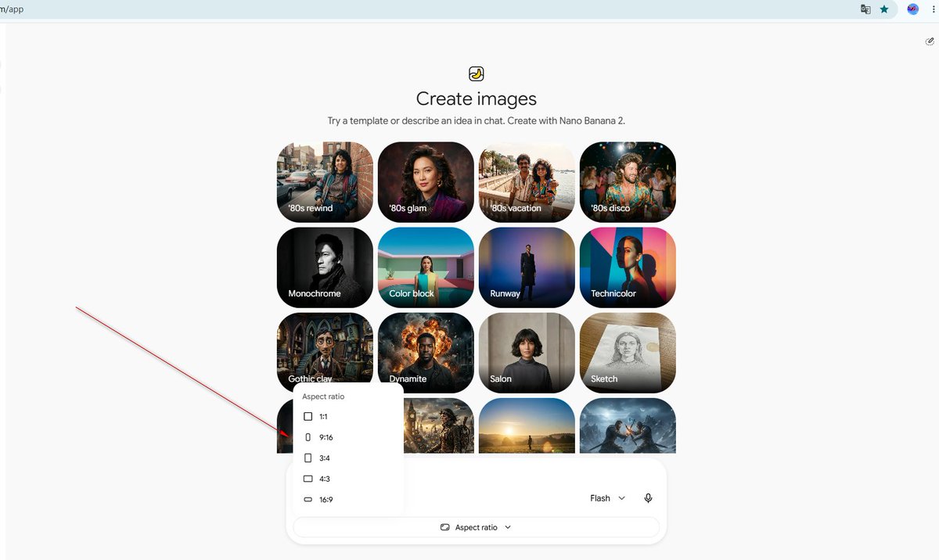Select the Monochrome template
The height and width of the screenshot is (560, 939).
(325, 267)
